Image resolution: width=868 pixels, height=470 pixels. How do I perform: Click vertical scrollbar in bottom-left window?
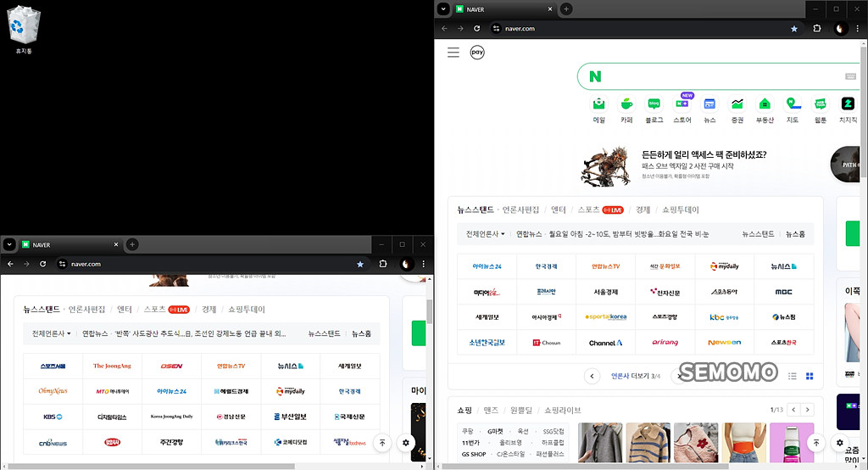429,311
